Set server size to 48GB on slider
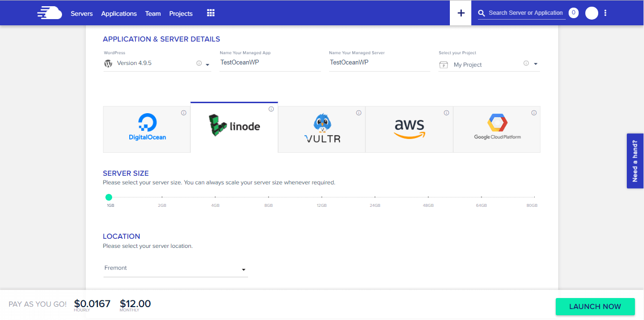Viewport: 644px width, 320px height. pos(428,197)
